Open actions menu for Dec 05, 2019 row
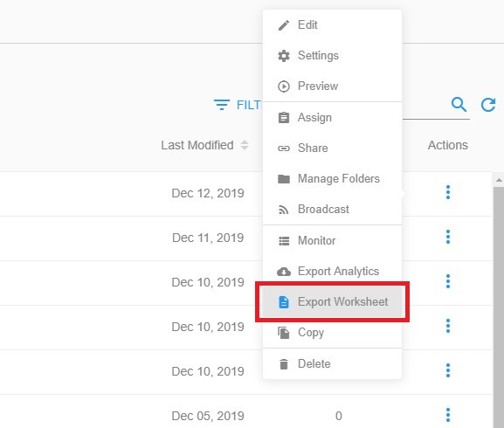The height and width of the screenshot is (428, 504). [x=448, y=415]
